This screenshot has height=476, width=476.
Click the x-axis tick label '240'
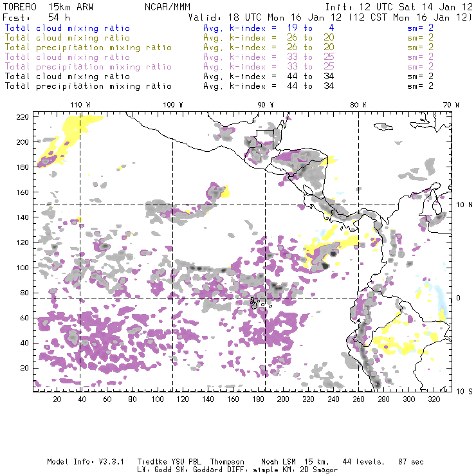333,399
